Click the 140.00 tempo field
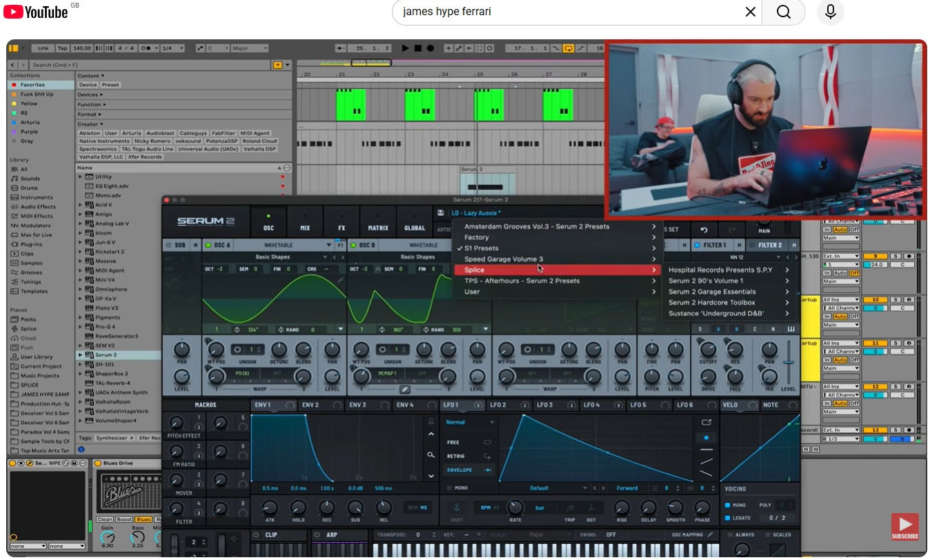Screen dimensions: 930x560 (x=81, y=48)
